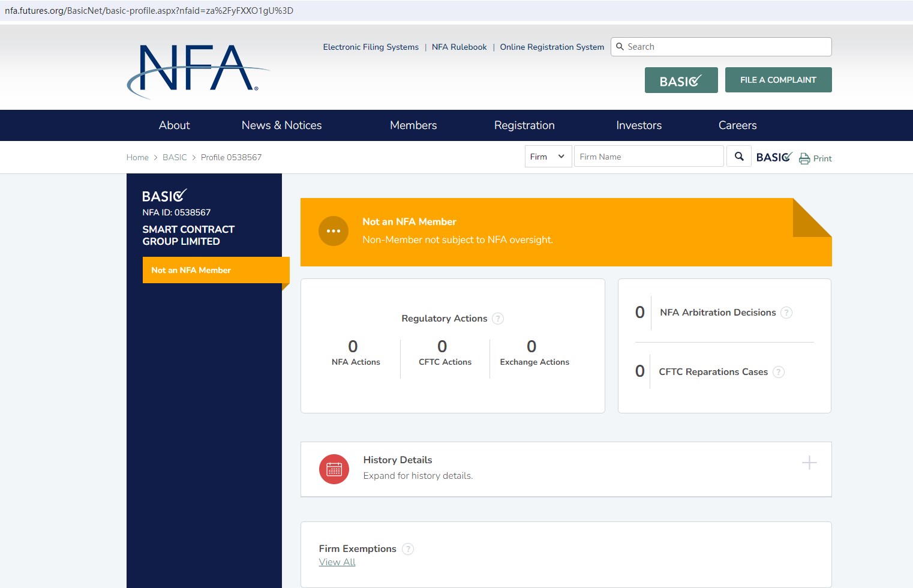
Task: Go to BASIC in the breadcrumb
Action: click(175, 157)
